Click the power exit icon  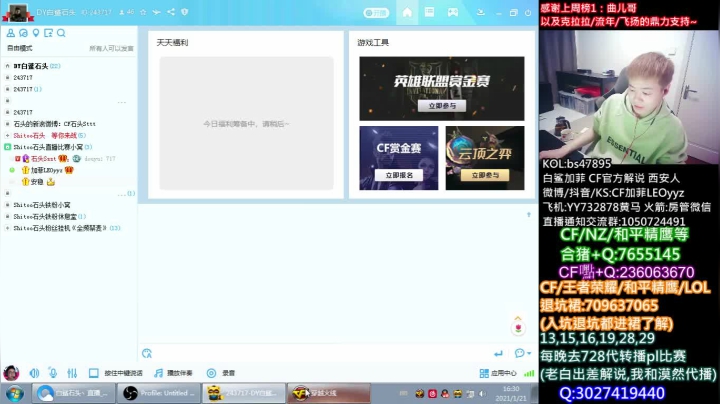pyautogui.click(x=528, y=13)
